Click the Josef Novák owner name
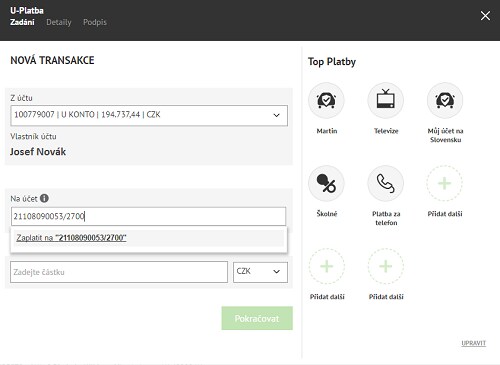The height and width of the screenshot is (365, 500). point(38,152)
